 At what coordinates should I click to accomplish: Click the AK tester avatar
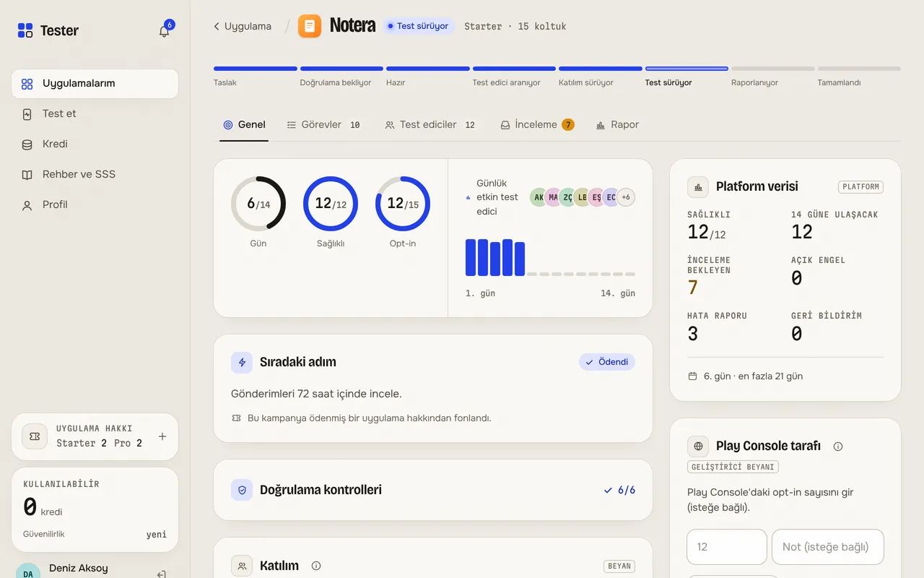(539, 197)
